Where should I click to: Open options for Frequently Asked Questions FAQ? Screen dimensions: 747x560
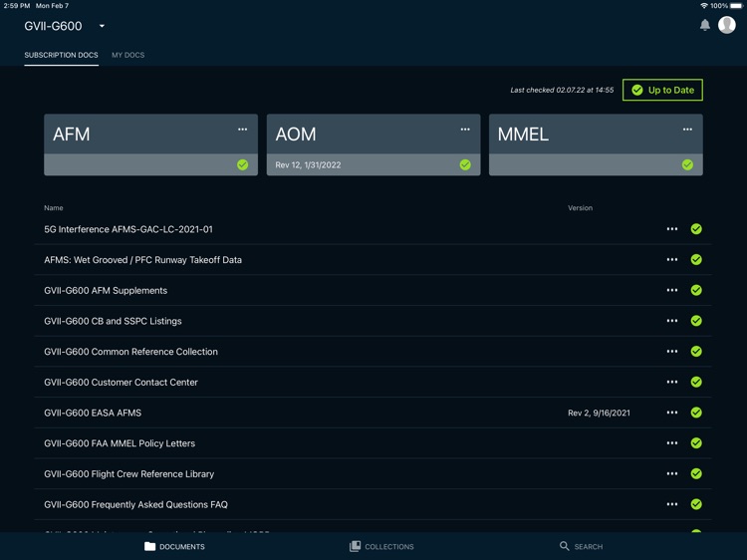[672, 504]
